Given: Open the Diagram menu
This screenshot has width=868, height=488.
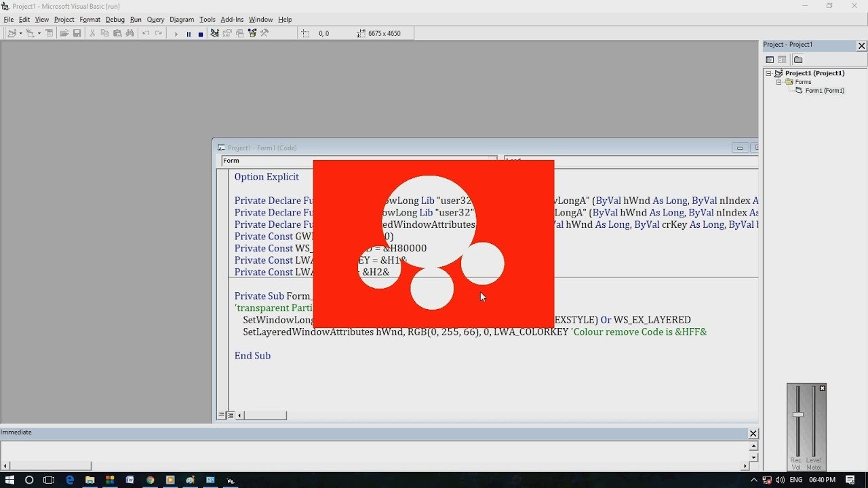Looking at the screenshot, I should (182, 20).
